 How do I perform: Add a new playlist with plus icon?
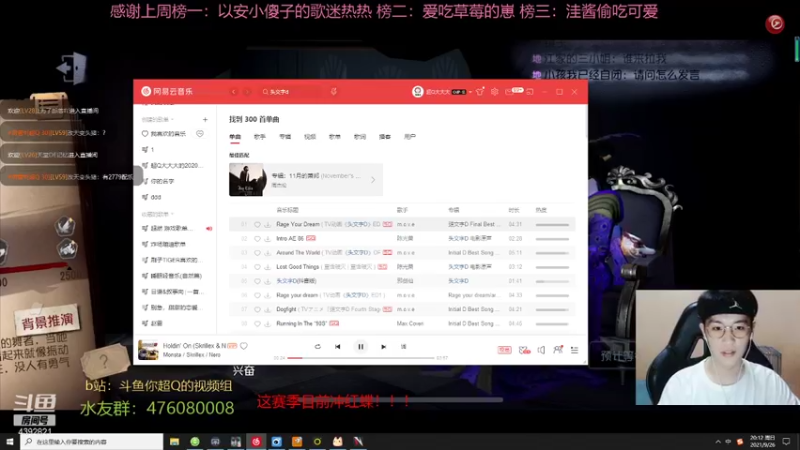(x=205, y=119)
